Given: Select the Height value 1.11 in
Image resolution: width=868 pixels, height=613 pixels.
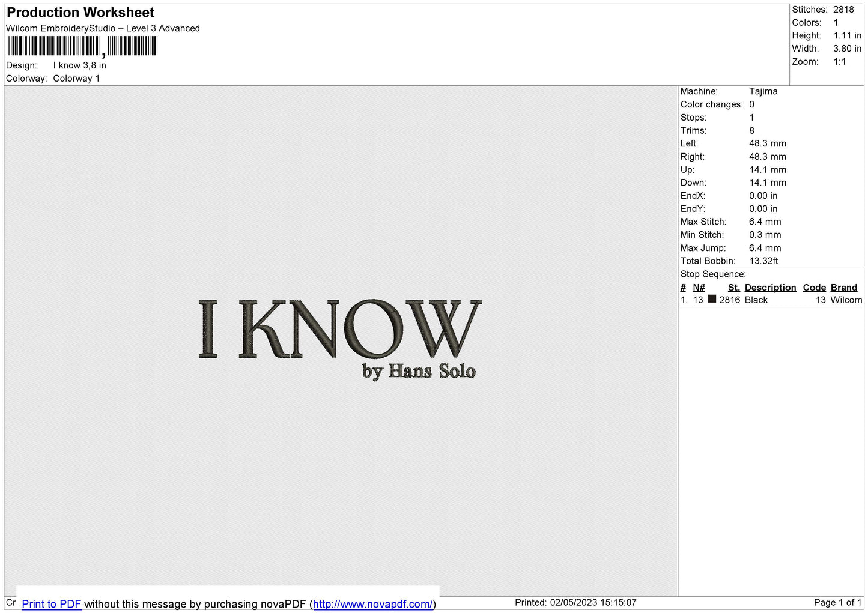Looking at the screenshot, I should click(847, 36).
